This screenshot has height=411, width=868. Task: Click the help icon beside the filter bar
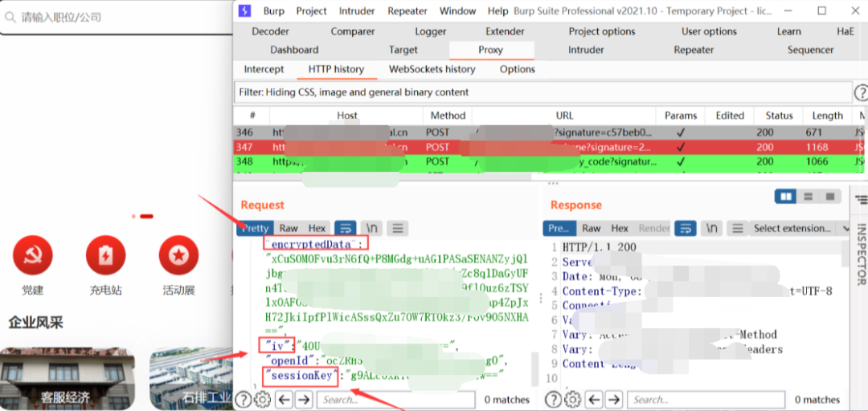(862, 92)
